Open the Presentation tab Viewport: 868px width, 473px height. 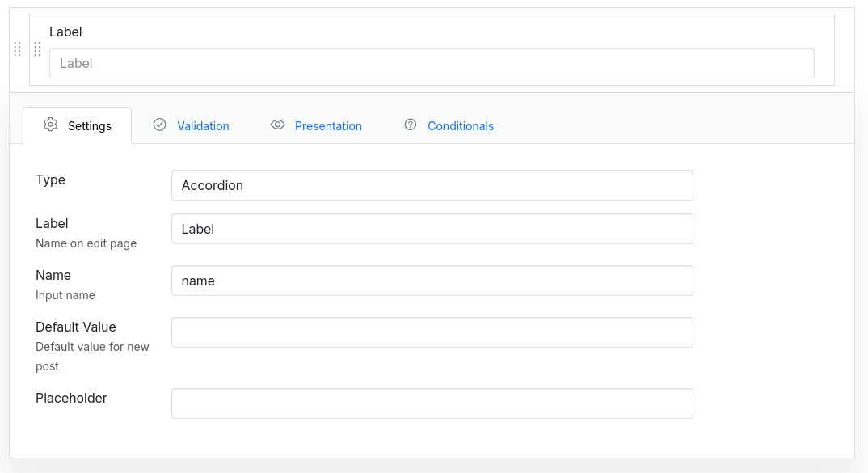pos(328,126)
